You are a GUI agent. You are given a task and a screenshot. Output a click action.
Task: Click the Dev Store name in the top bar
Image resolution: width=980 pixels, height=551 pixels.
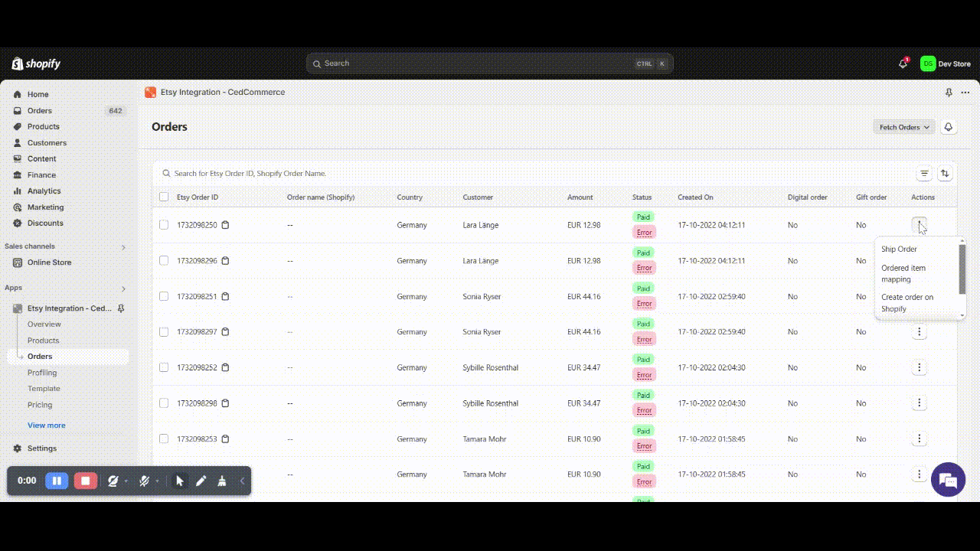tap(954, 64)
